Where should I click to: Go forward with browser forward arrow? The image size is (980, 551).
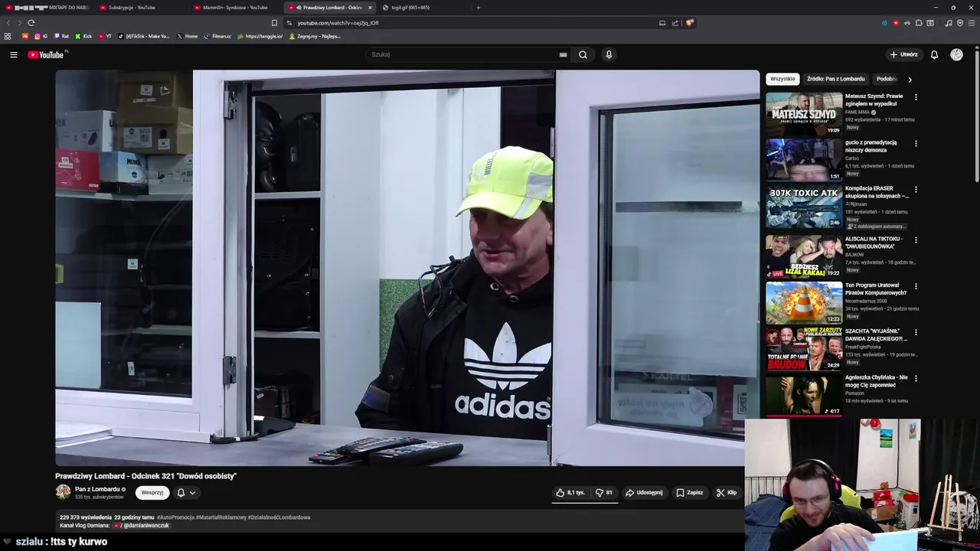[19, 23]
